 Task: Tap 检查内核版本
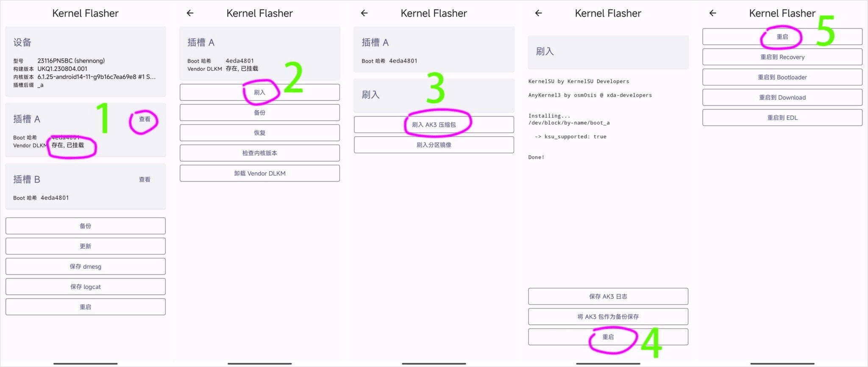259,153
